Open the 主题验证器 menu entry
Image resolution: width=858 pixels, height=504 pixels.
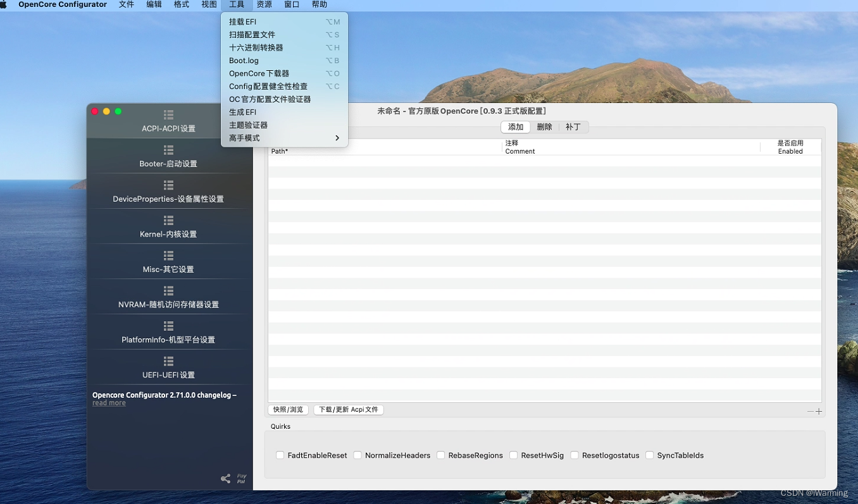click(x=284, y=125)
